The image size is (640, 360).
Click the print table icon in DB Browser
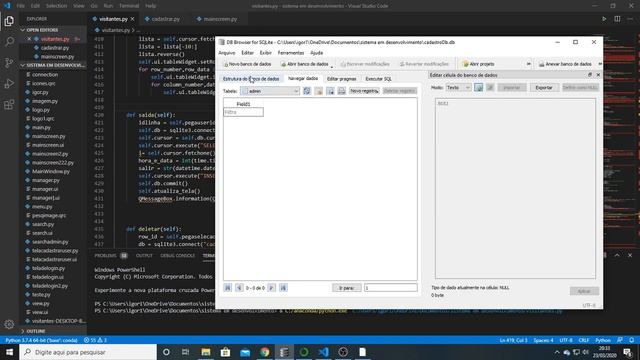(x=342, y=91)
